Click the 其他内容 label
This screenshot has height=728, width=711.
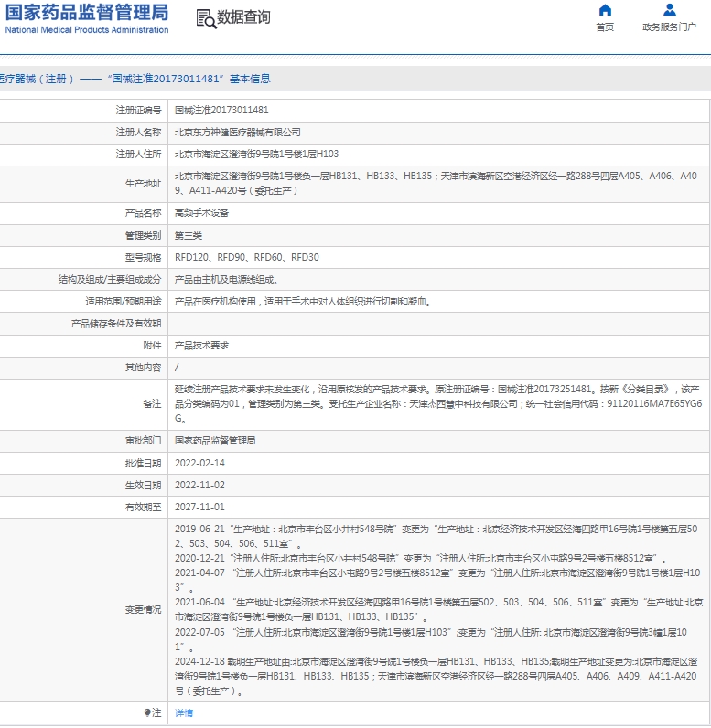[x=143, y=368]
